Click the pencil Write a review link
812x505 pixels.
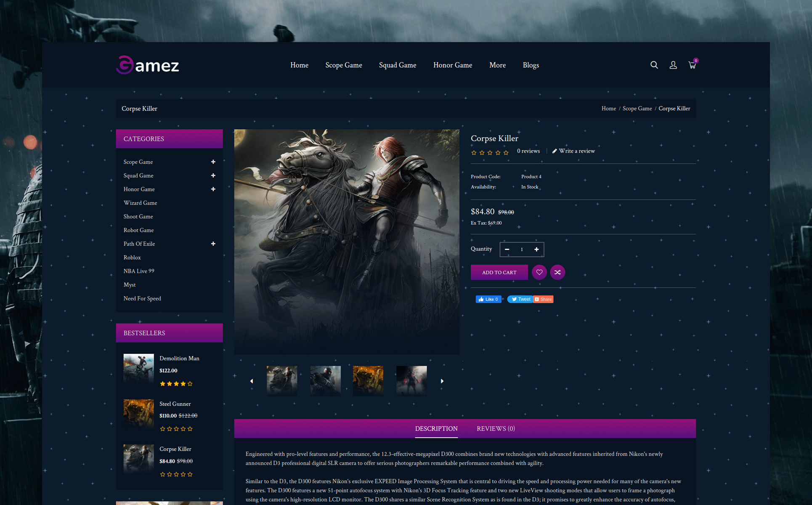pos(573,151)
